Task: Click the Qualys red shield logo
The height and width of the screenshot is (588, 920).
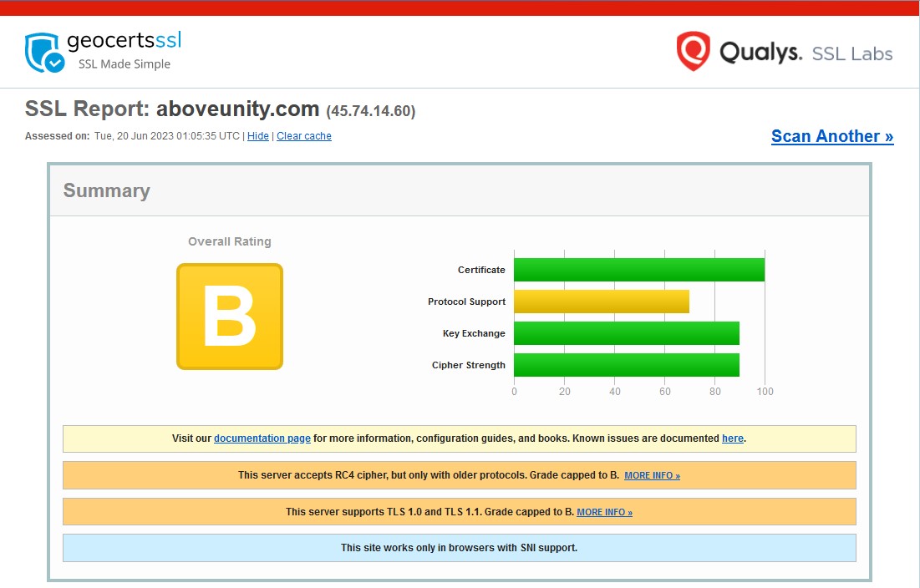Action: [693, 51]
